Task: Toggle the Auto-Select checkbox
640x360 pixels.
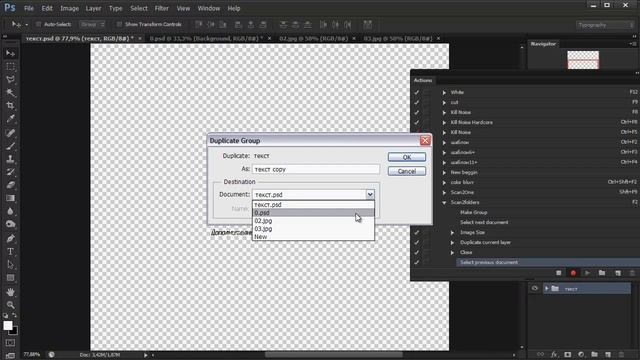Action: pyautogui.click(x=38, y=24)
